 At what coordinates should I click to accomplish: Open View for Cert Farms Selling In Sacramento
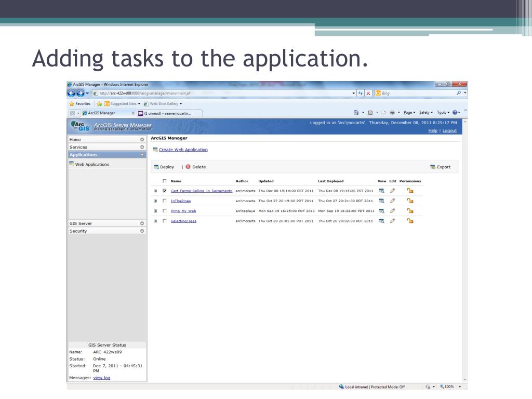(382, 191)
